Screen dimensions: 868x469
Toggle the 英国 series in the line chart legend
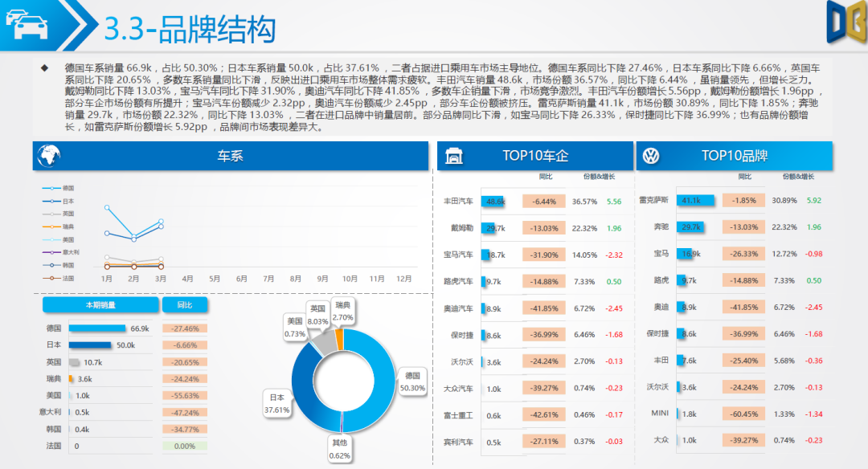click(58, 214)
